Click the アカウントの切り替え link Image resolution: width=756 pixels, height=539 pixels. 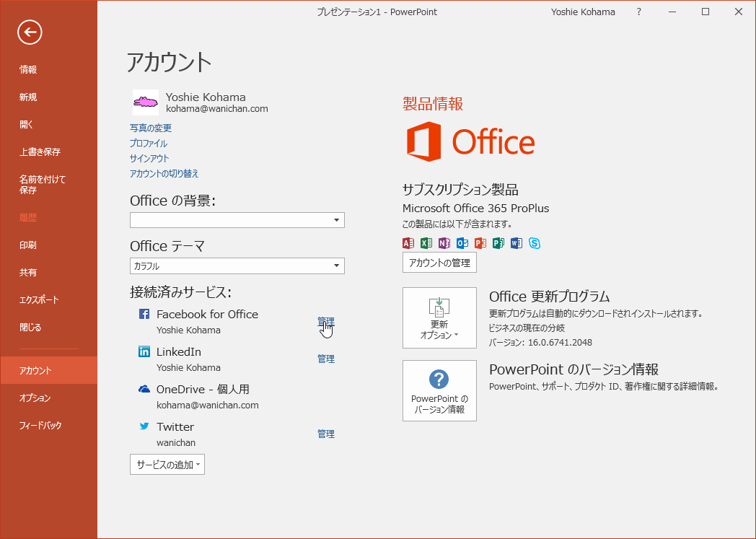pos(164,174)
